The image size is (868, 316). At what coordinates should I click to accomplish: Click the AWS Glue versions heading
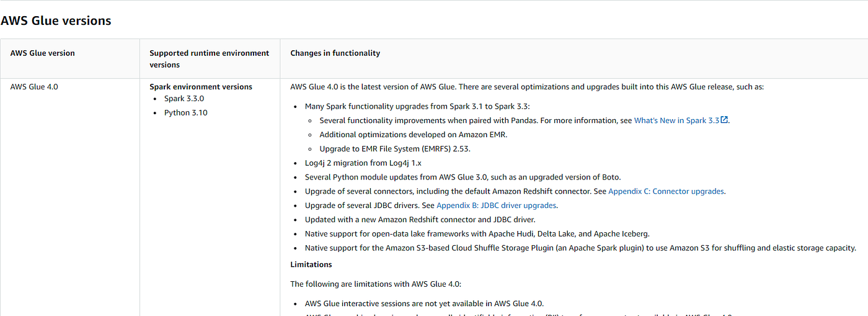[x=56, y=20]
